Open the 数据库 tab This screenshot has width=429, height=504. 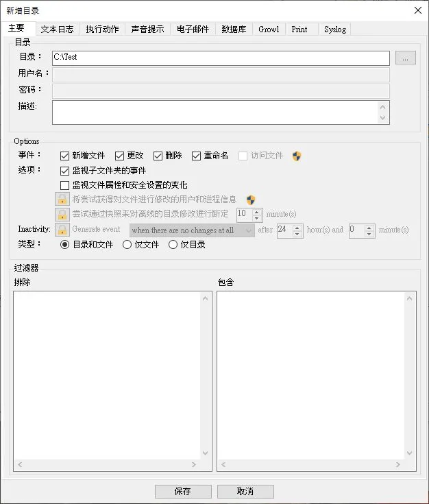point(234,29)
